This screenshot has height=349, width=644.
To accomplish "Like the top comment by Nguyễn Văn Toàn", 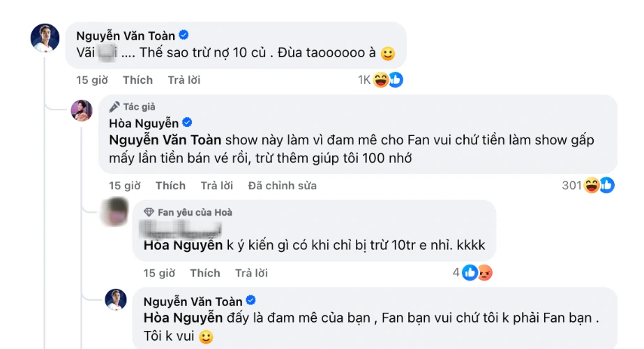I will tap(137, 80).
